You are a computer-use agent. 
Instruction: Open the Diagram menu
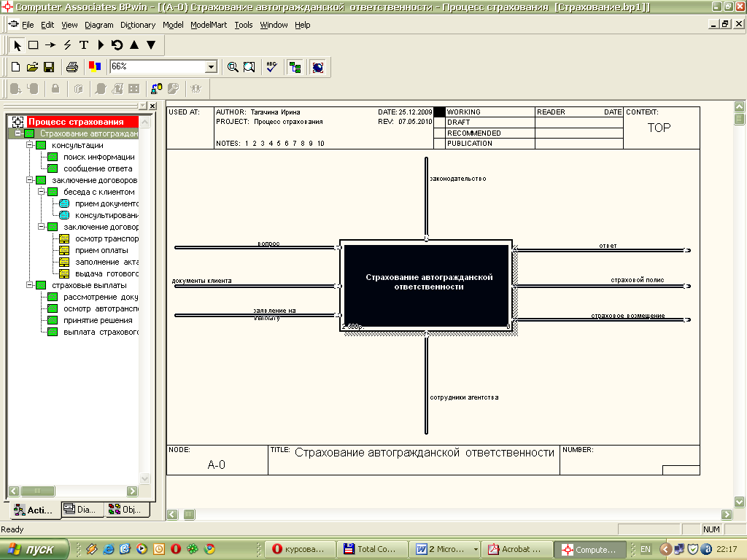click(x=99, y=25)
